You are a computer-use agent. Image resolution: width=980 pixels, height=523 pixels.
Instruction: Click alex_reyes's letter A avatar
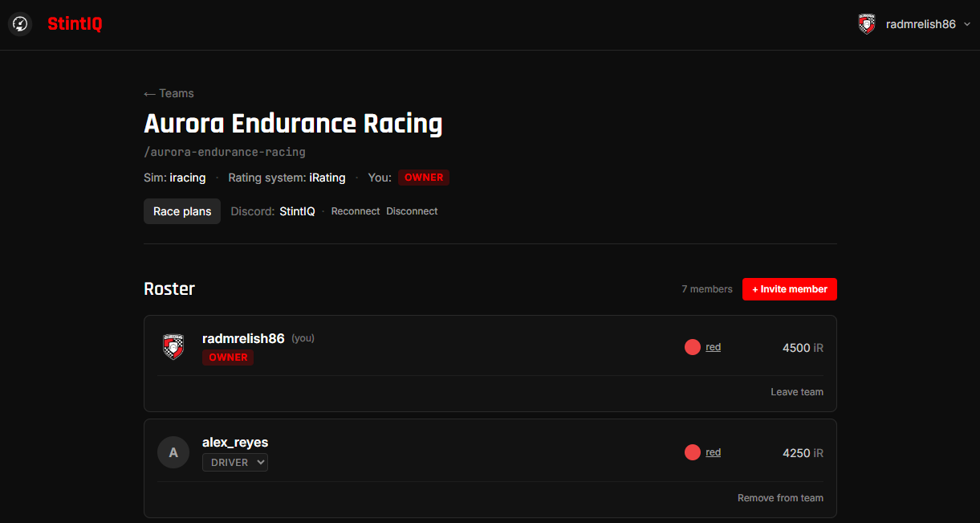tap(173, 452)
